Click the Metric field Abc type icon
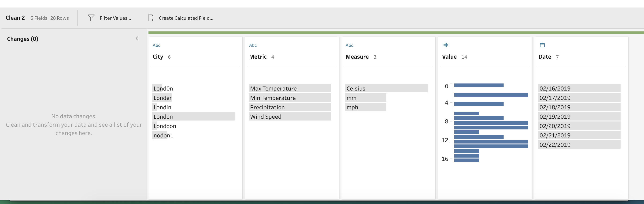 pos(253,45)
